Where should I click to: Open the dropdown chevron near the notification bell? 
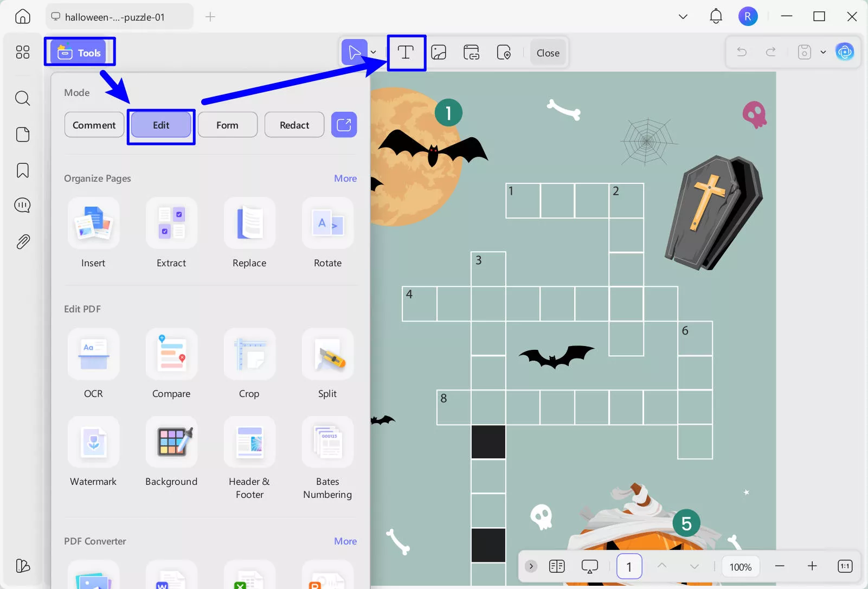[681, 16]
